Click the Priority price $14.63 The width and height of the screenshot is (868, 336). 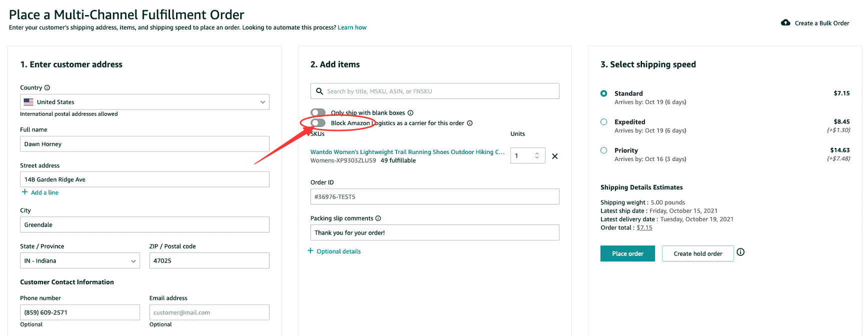click(839, 150)
